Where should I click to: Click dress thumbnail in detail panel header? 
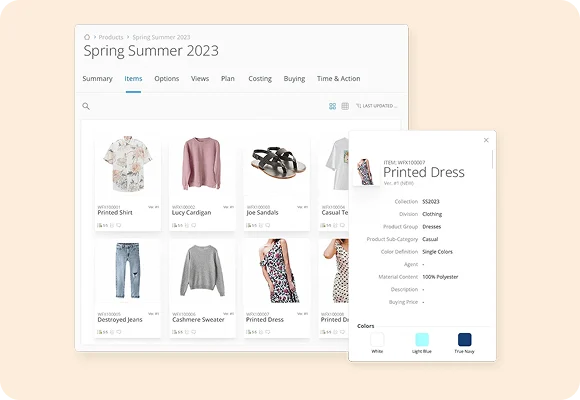(365, 172)
